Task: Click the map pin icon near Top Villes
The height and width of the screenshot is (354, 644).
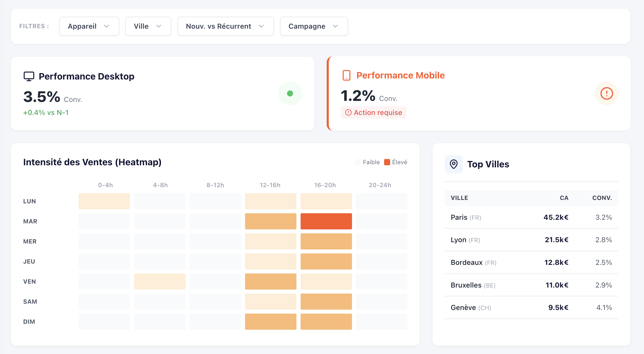Action: point(454,164)
